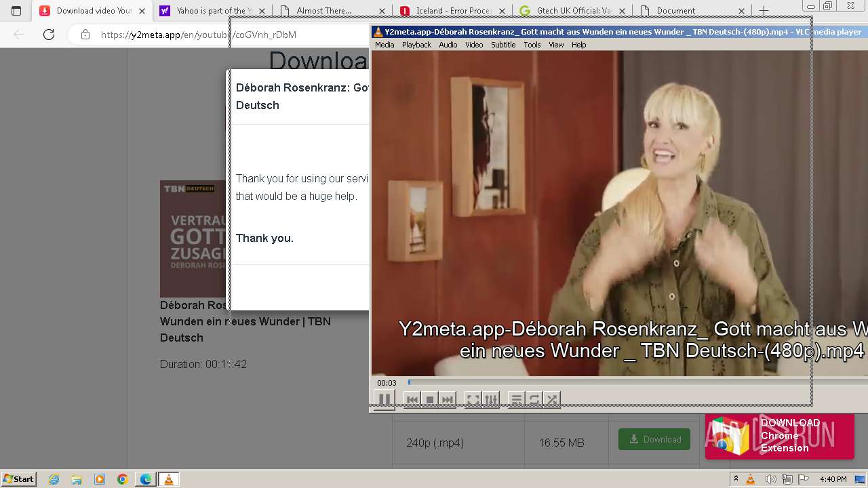Open the Tools menu in VLC
Screen dimensions: 868x488
tap(532, 45)
